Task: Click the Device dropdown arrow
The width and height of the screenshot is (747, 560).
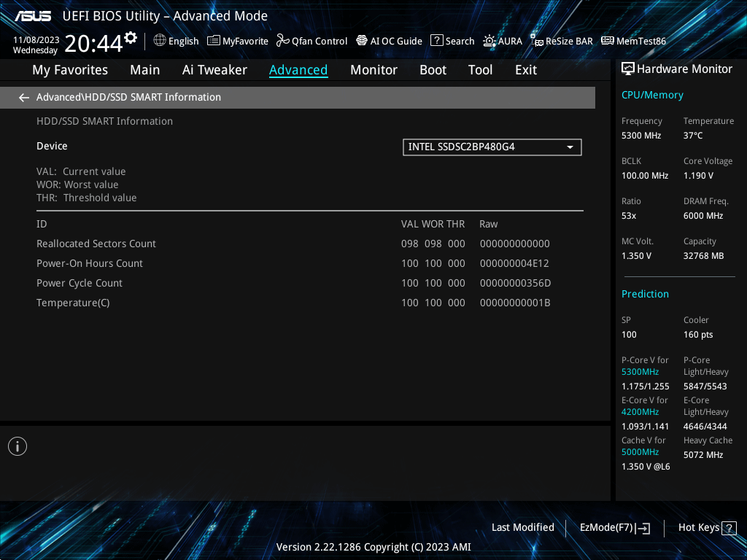Action: [x=570, y=147]
